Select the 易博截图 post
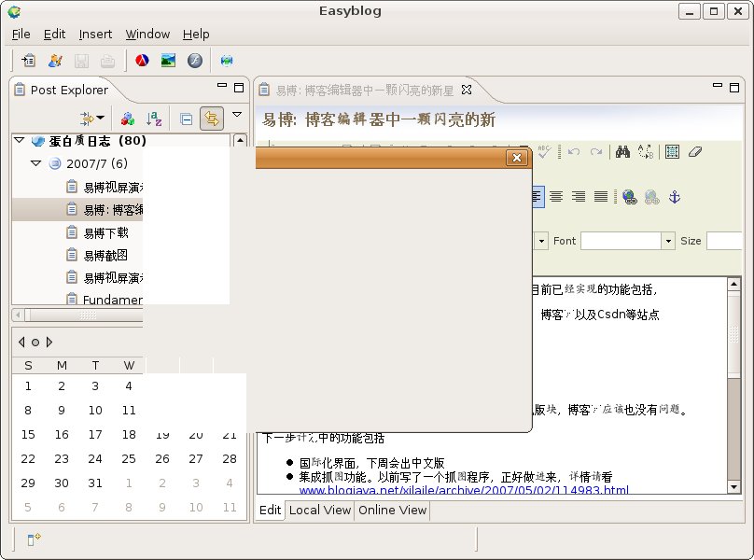Screen dimensions: 754x560 tap(105, 256)
